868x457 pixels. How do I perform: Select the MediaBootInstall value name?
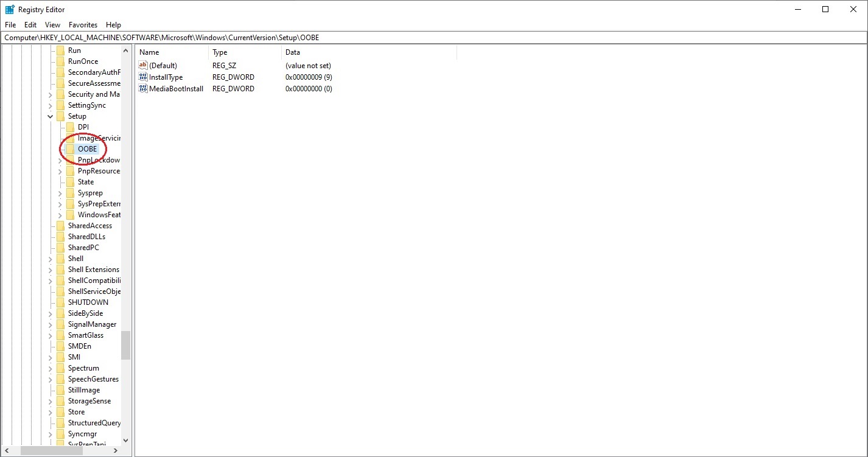click(x=177, y=89)
